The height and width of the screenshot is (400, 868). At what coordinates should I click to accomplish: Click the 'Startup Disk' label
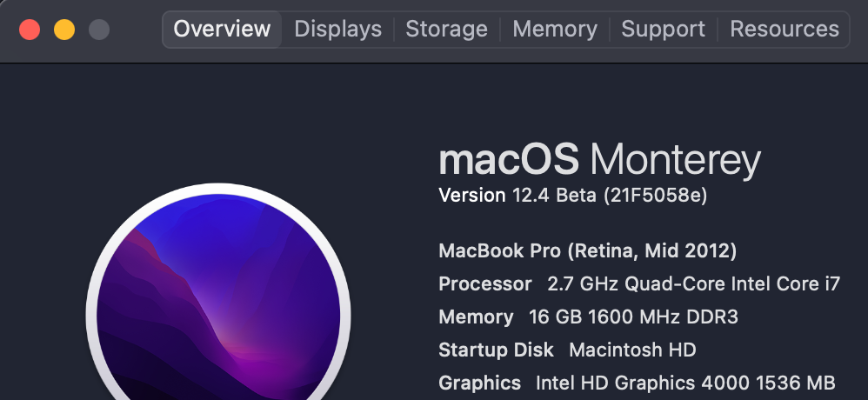496,350
